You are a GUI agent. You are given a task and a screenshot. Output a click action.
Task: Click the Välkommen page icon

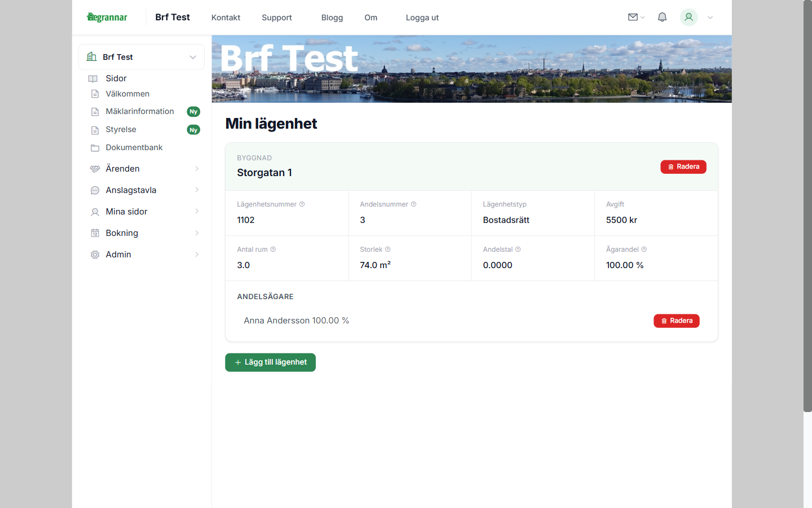[x=95, y=94]
